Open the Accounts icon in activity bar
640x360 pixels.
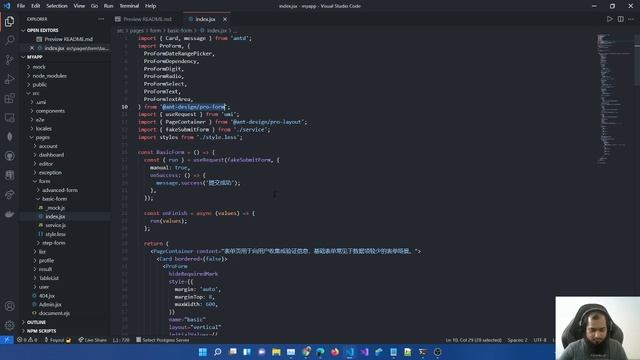click(9, 306)
